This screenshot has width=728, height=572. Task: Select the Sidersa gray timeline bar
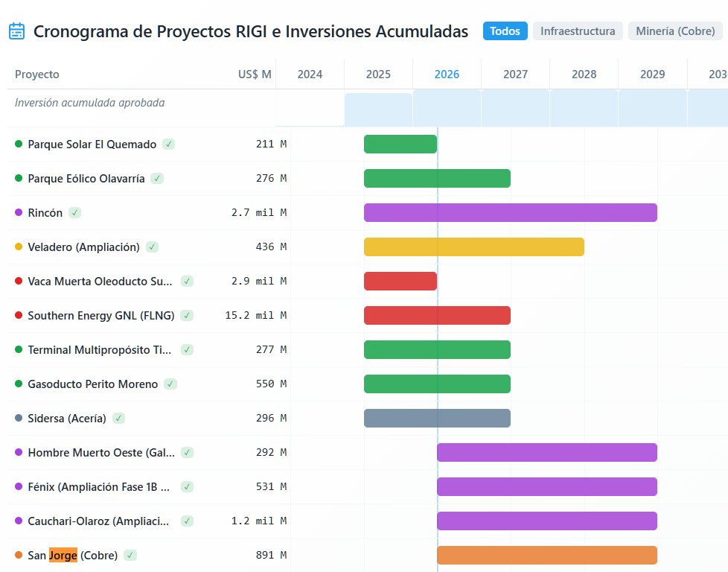pos(437,418)
